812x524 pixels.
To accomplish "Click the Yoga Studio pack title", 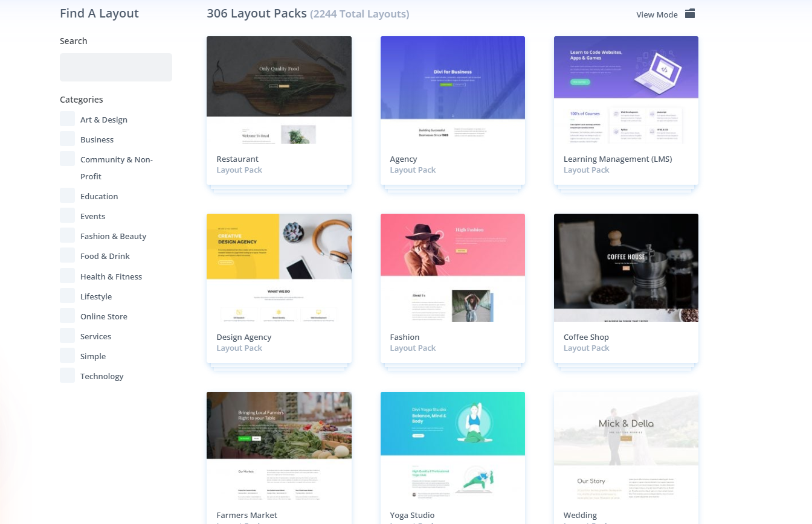I will (412, 516).
